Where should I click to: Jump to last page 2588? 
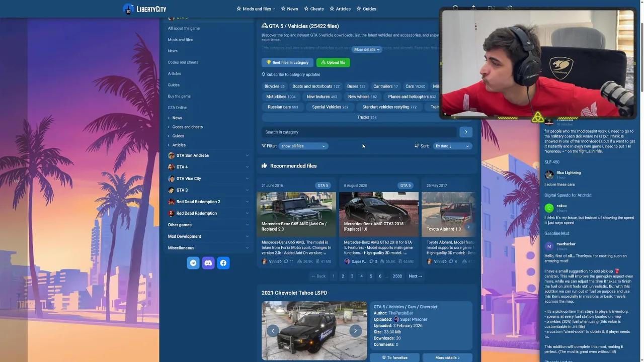coord(397,276)
